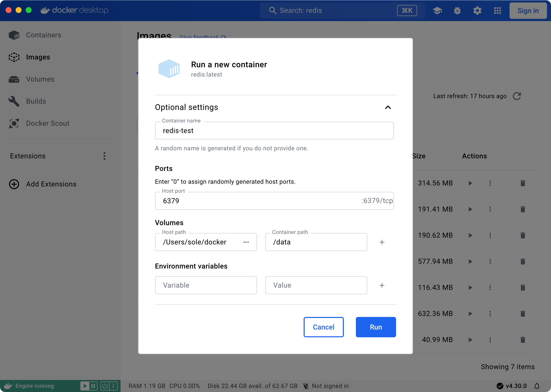Open more actions for 40.99 MB image

[x=490, y=340]
